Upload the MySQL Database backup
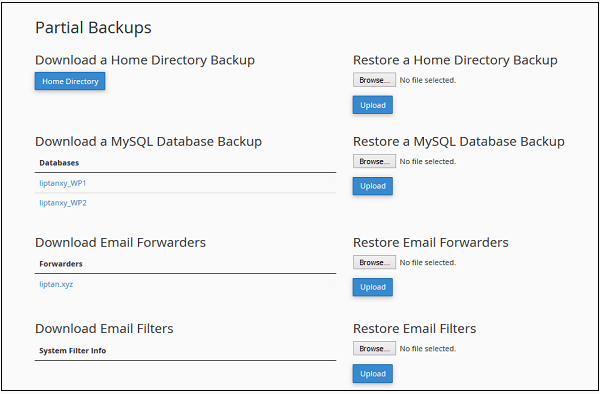The height and width of the screenshot is (394, 600). coord(373,186)
